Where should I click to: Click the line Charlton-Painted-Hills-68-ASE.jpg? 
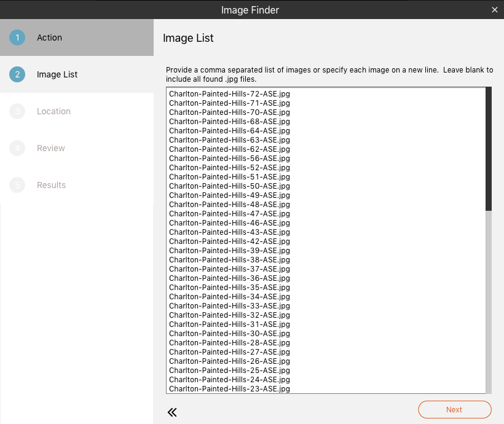click(x=229, y=122)
